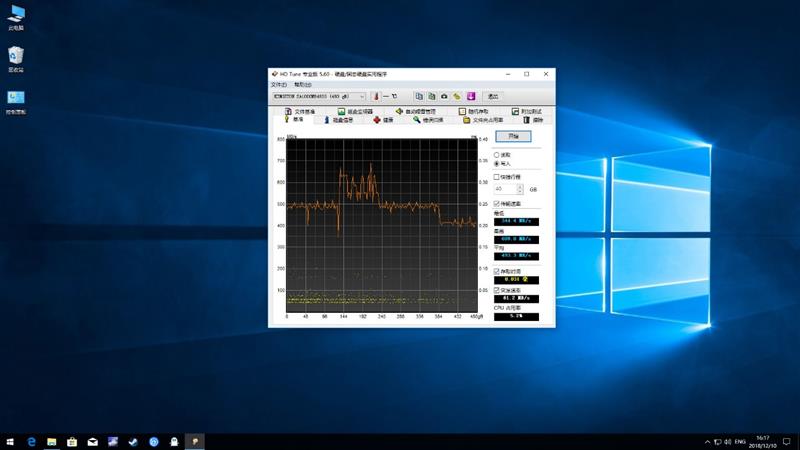Screen dimensions: 800x450
Task: Toggle the Access time checkbox
Action: tap(496, 271)
